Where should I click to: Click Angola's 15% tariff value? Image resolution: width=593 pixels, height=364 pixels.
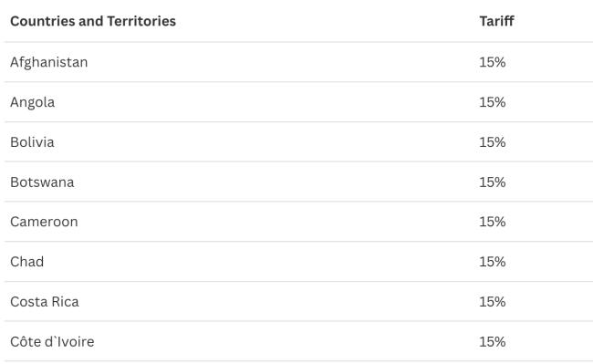pyautogui.click(x=493, y=102)
